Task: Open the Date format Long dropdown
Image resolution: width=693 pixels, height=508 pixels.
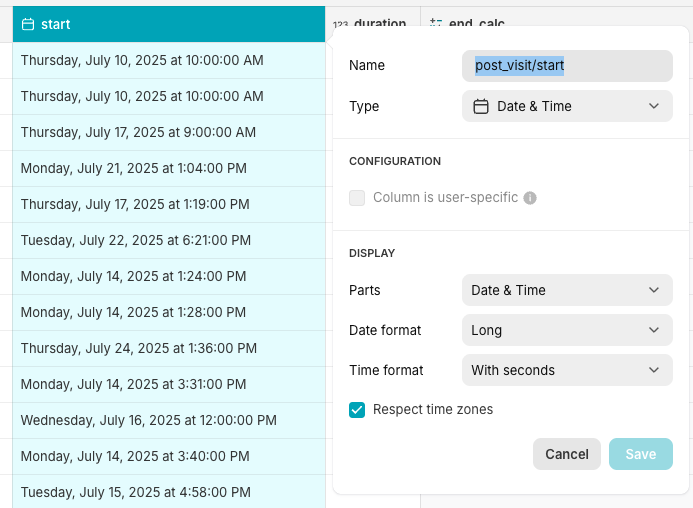Action: click(x=567, y=330)
